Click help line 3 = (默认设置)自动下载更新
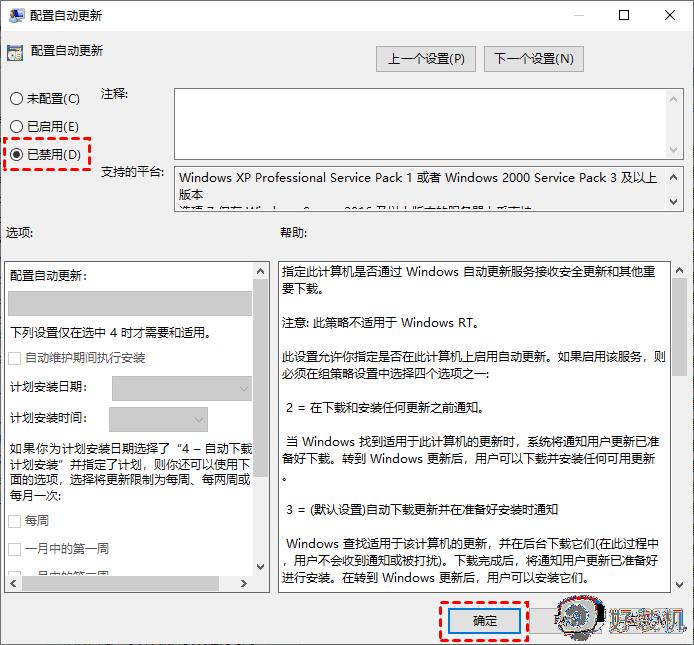 point(422,510)
